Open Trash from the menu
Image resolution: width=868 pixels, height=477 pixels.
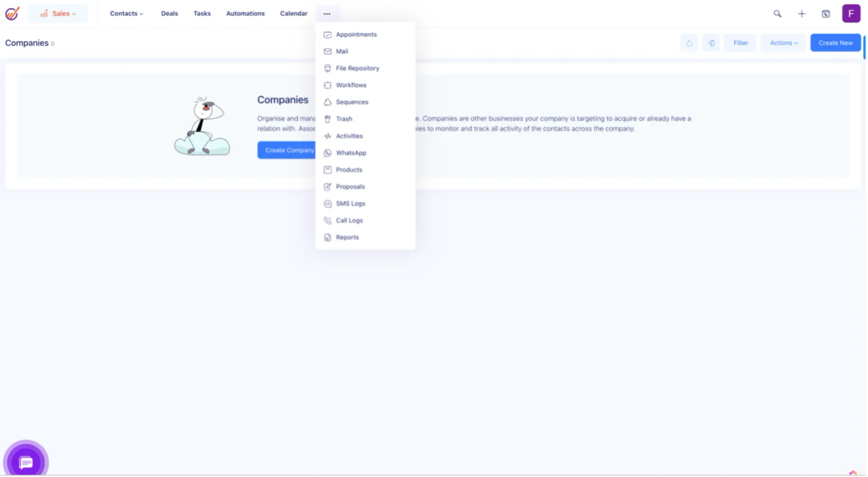pyautogui.click(x=365, y=119)
